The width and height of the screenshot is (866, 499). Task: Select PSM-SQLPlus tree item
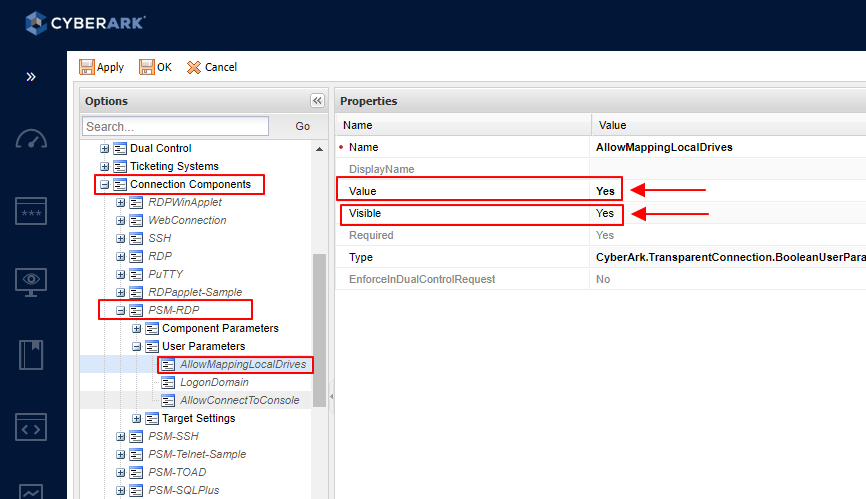click(184, 490)
